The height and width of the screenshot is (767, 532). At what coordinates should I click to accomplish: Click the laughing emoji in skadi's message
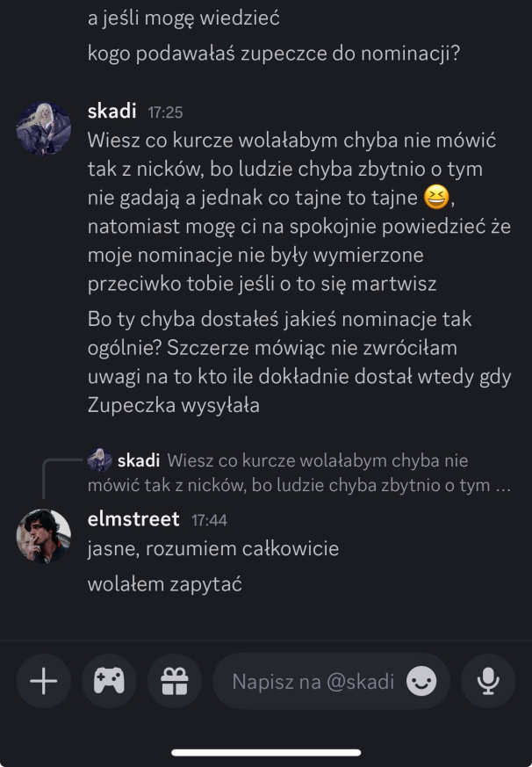[x=435, y=197]
